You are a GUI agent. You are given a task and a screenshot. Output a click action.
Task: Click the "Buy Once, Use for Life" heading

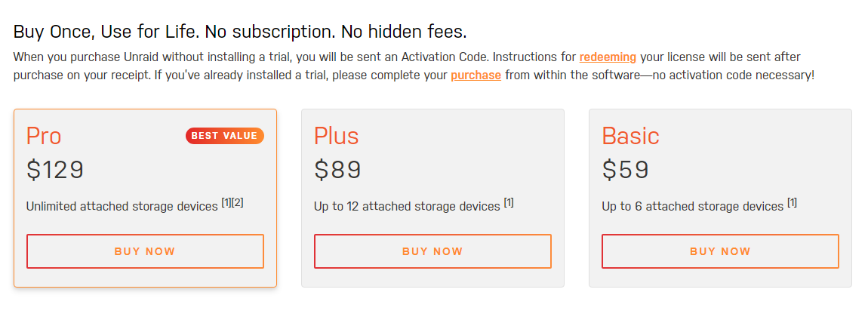click(240, 32)
